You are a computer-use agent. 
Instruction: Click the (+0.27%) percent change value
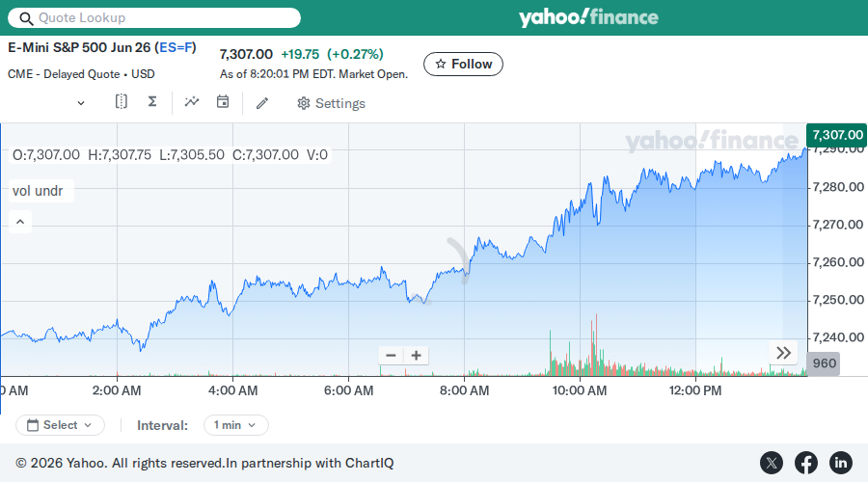click(x=355, y=54)
